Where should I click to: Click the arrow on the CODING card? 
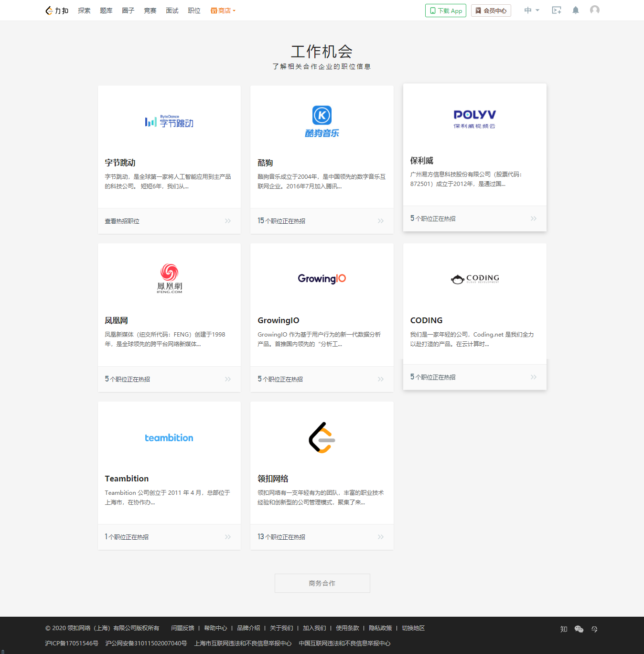point(534,377)
